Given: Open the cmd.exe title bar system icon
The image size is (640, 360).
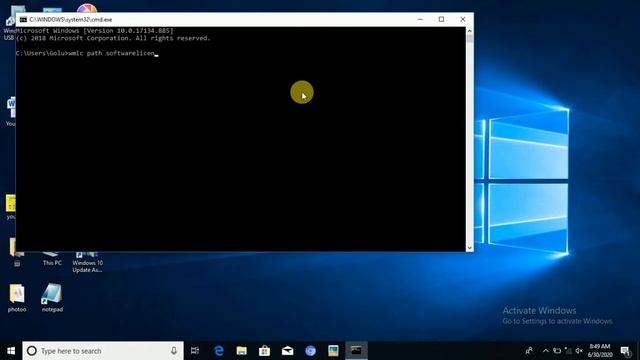Looking at the screenshot, I should 23,19.
